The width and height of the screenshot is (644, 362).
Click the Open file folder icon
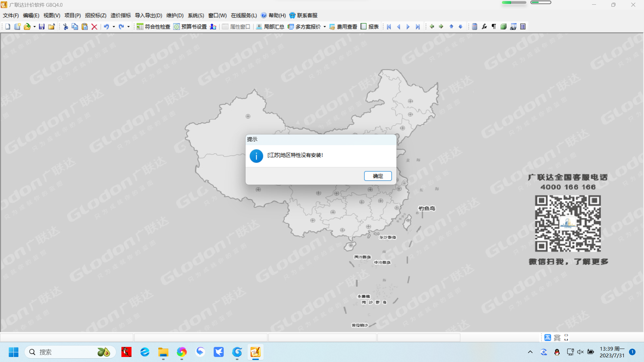[x=27, y=27]
